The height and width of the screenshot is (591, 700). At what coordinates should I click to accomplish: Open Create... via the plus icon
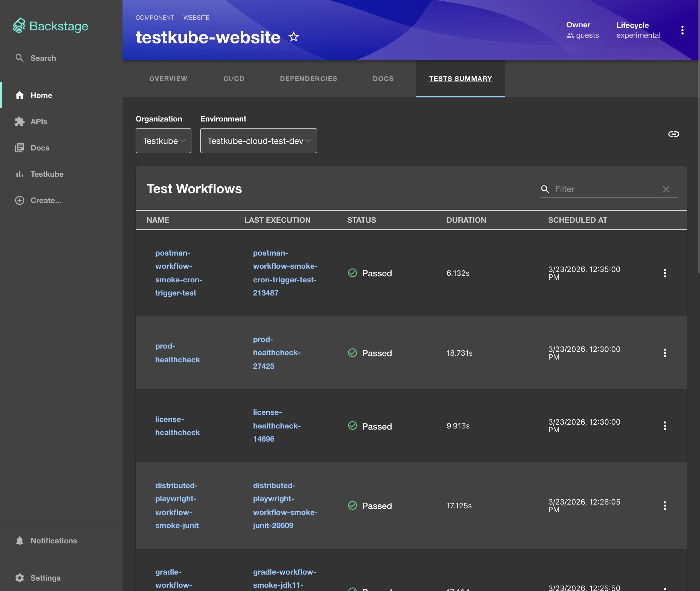19,200
